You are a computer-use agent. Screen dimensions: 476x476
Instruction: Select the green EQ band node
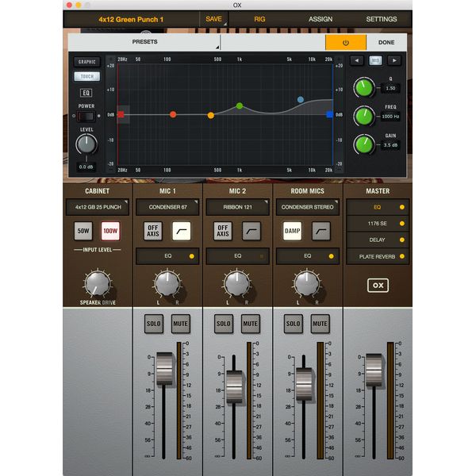240,106
